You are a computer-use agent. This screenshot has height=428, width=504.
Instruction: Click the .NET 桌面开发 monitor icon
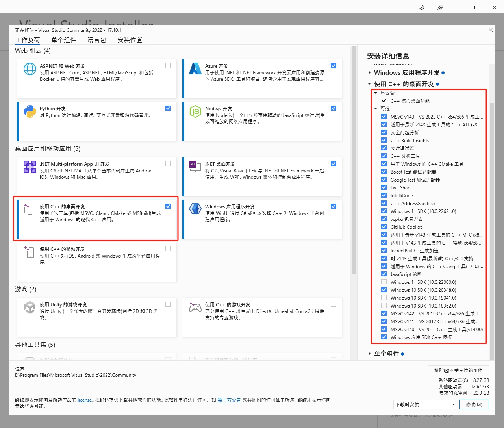click(195, 167)
